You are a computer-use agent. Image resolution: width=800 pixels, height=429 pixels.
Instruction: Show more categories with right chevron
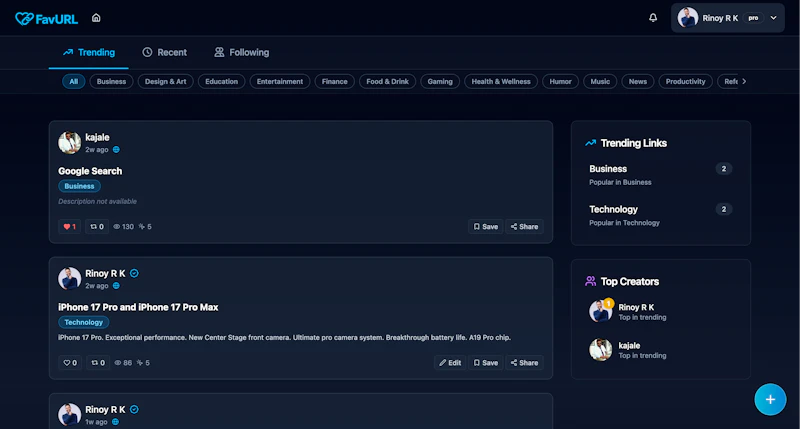(x=744, y=82)
